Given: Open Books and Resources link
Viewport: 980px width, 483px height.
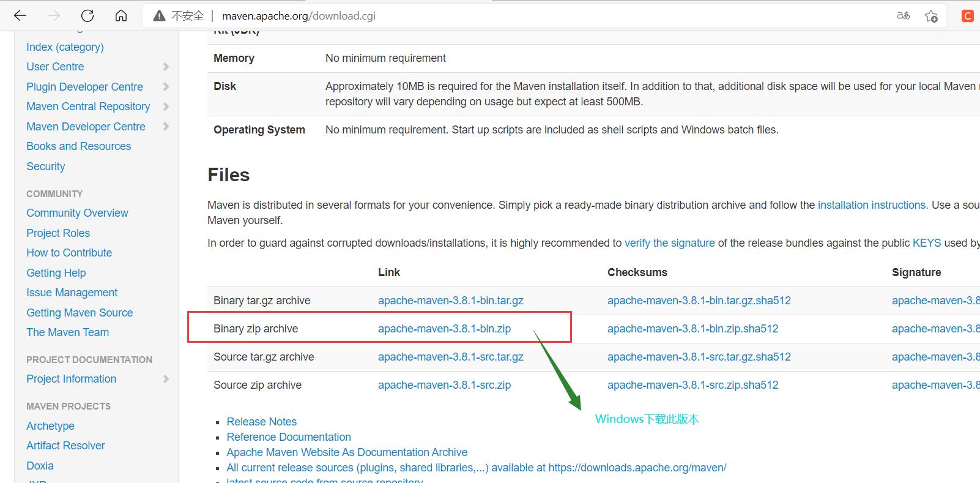Looking at the screenshot, I should click(78, 146).
